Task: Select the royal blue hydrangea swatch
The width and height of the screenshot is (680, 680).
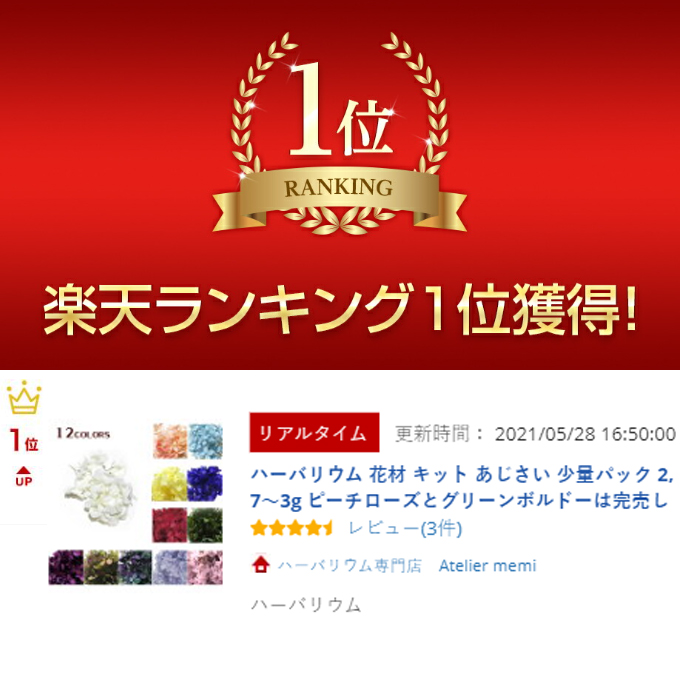Action: click(205, 484)
